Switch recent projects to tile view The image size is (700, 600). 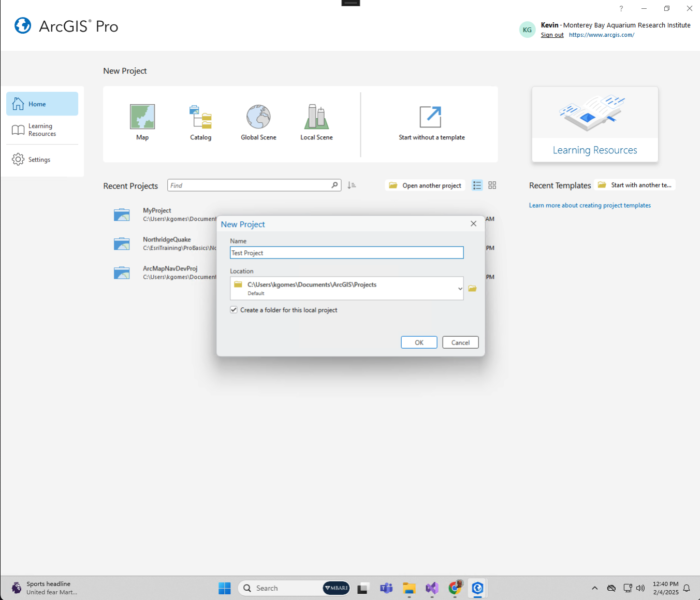[492, 185]
